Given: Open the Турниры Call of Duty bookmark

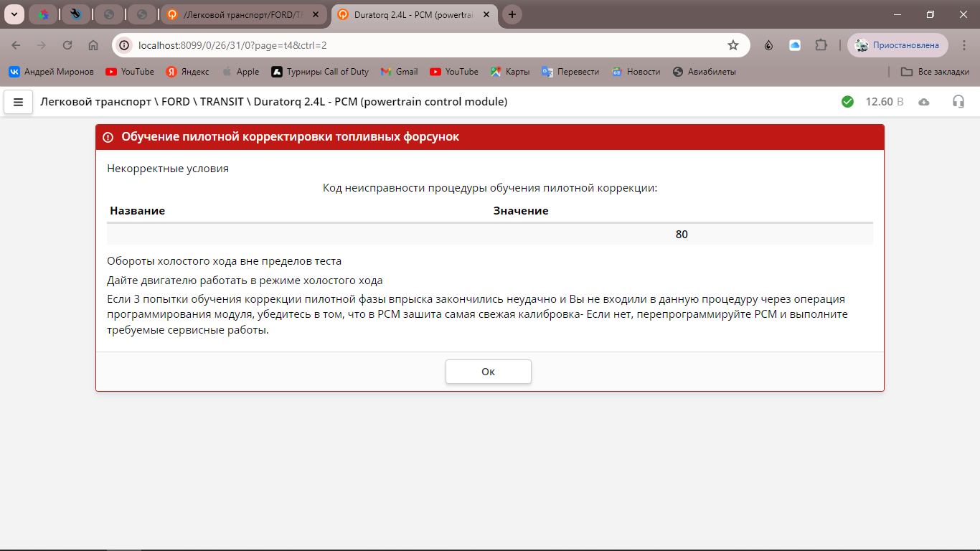Looking at the screenshot, I should click(x=320, y=72).
